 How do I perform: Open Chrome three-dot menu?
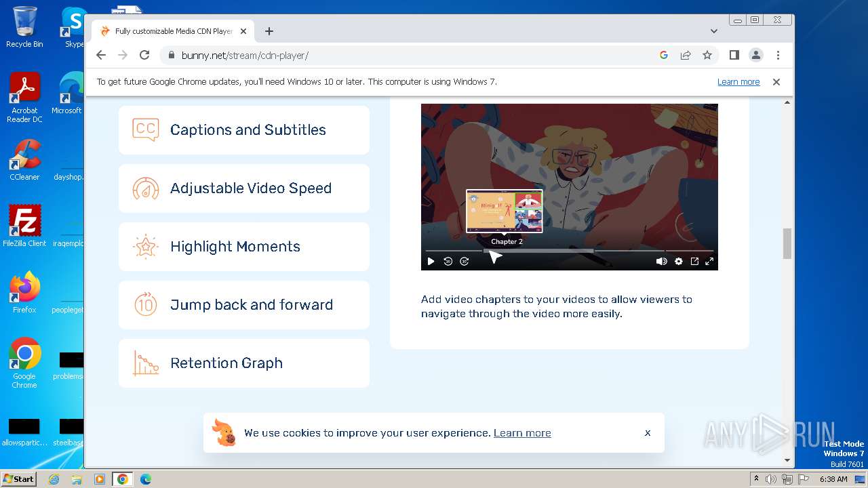coord(778,56)
